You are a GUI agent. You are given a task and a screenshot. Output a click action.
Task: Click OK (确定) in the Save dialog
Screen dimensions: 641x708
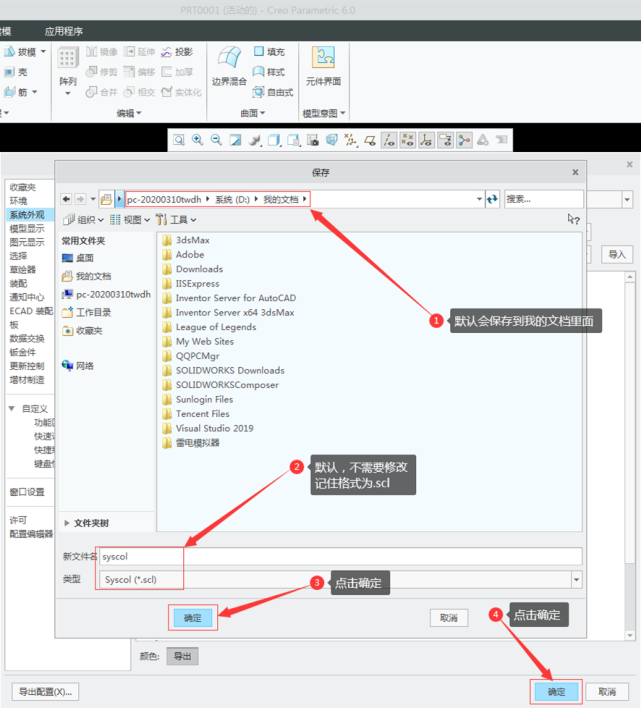coord(193,618)
